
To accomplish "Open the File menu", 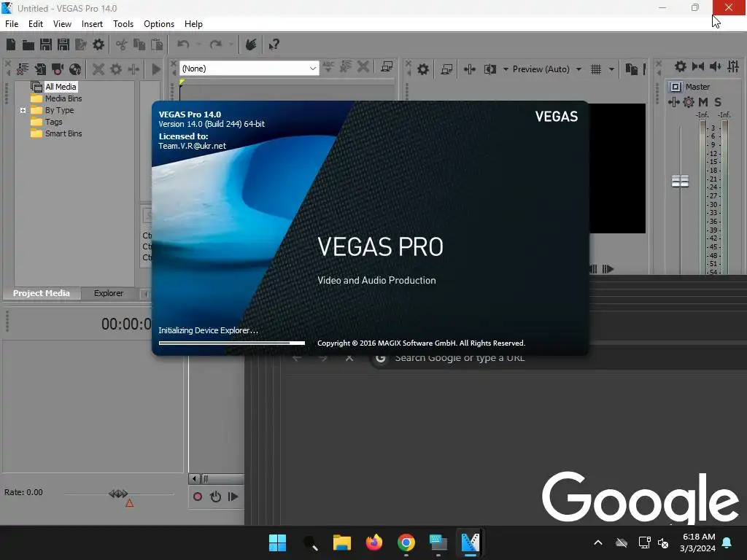I will click(12, 24).
